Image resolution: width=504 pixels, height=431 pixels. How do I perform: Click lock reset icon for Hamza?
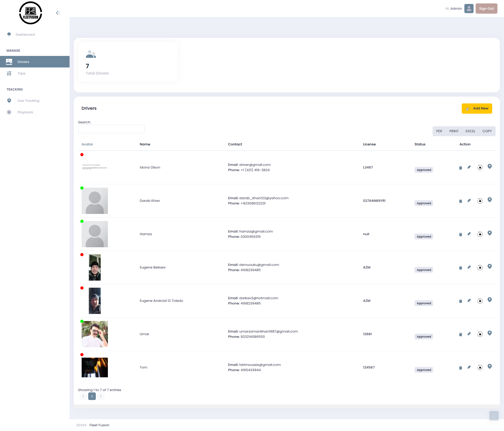click(480, 234)
